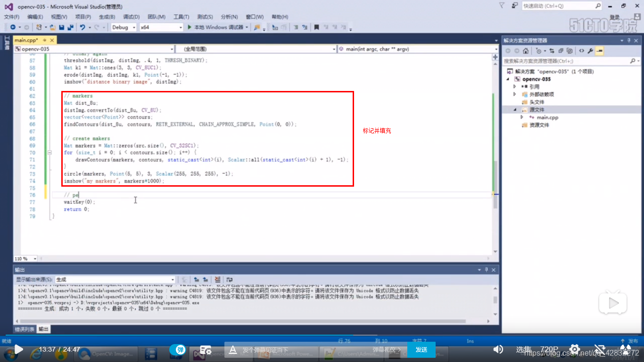Click the bookmark toolbar icon

(316, 27)
